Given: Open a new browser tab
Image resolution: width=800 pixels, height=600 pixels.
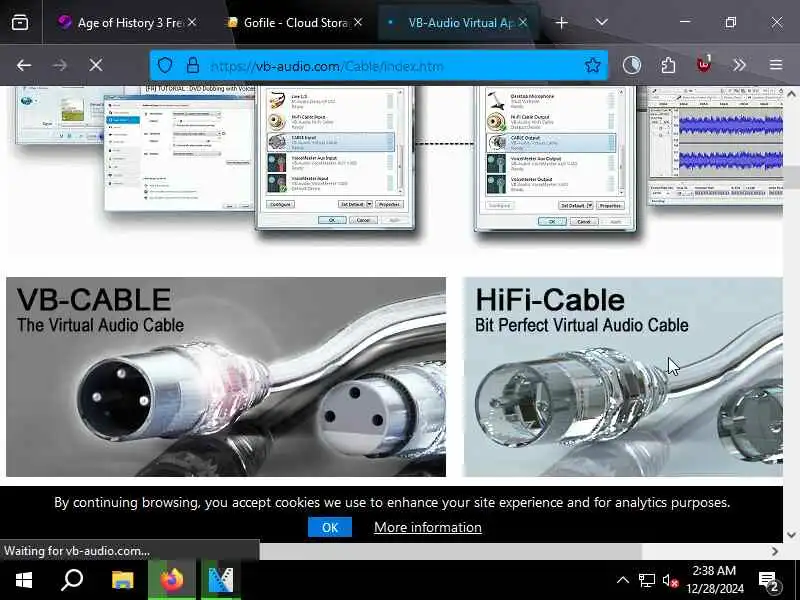Looking at the screenshot, I should click(561, 22).
